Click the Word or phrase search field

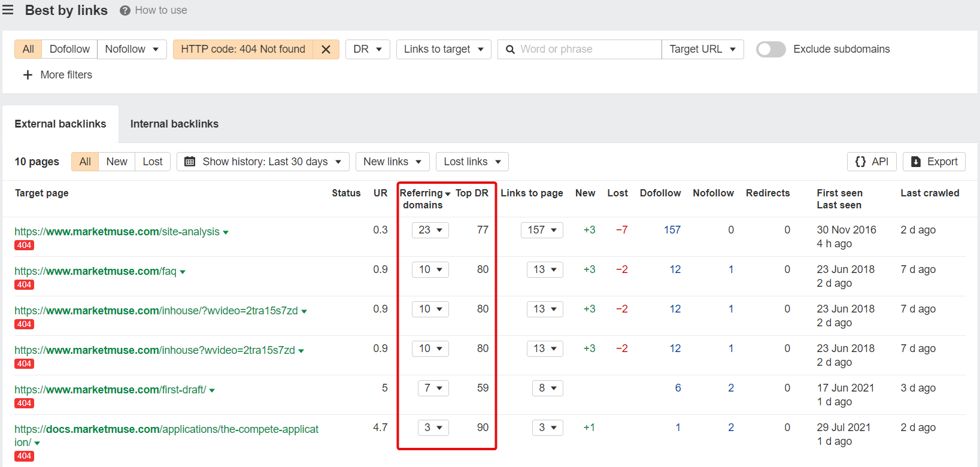(x=579, y=49)
